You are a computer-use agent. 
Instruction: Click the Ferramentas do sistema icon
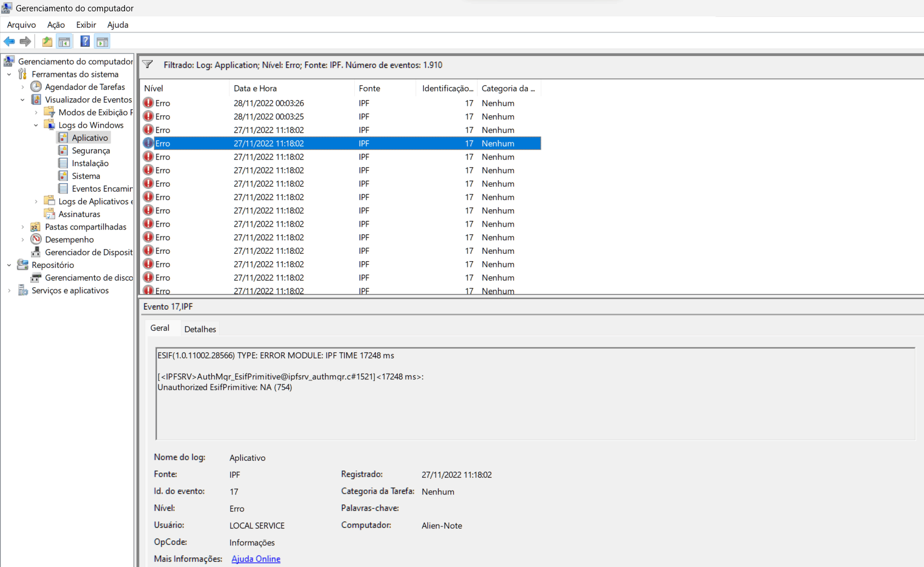pyautogui.click(x=23, y=74)
